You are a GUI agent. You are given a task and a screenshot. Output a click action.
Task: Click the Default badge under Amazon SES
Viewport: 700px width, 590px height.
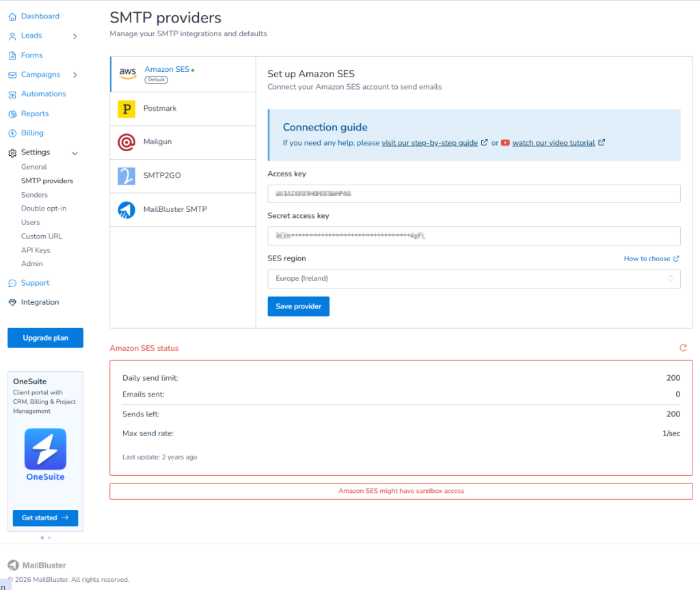click(157, 80)
